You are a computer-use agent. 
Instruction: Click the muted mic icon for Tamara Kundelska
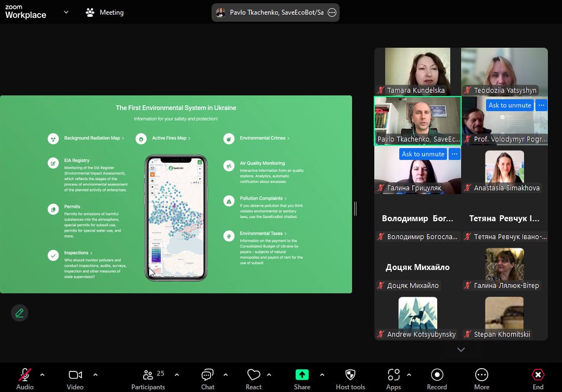click(381, 91)
